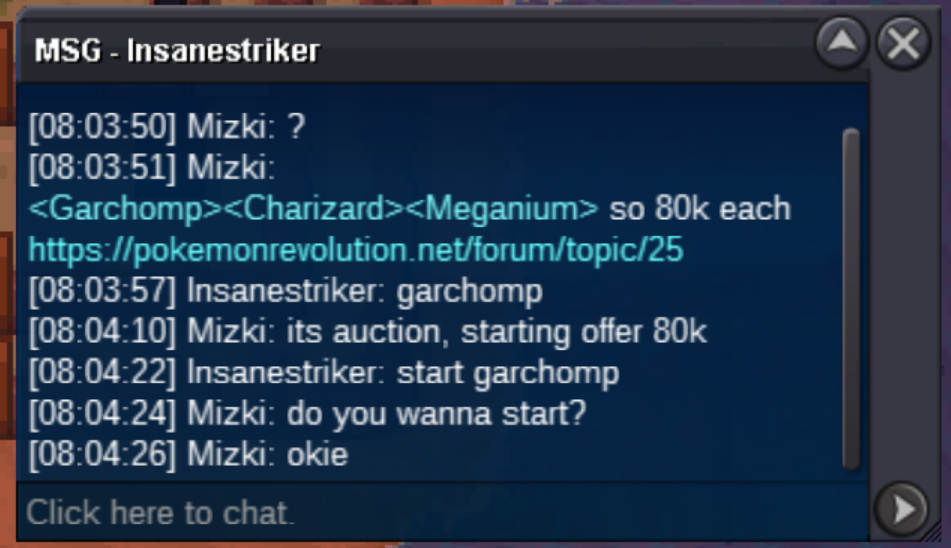
Task: Click the chat vertical scrollbar thumb
Action: [851, 298]
